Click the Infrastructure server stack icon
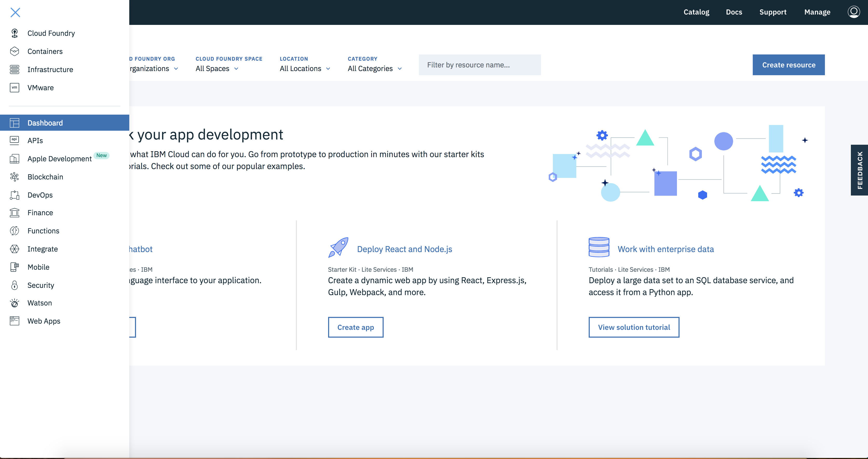868x459 pixels. click(15, 69)
